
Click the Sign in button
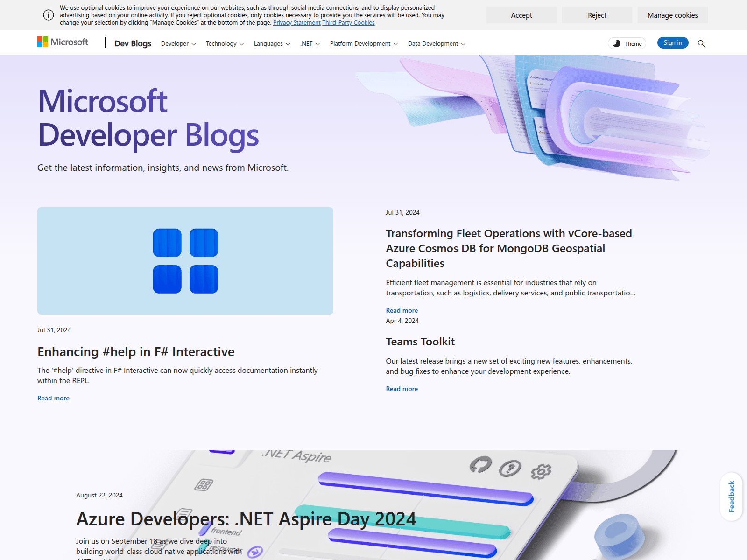click(673, 42)
